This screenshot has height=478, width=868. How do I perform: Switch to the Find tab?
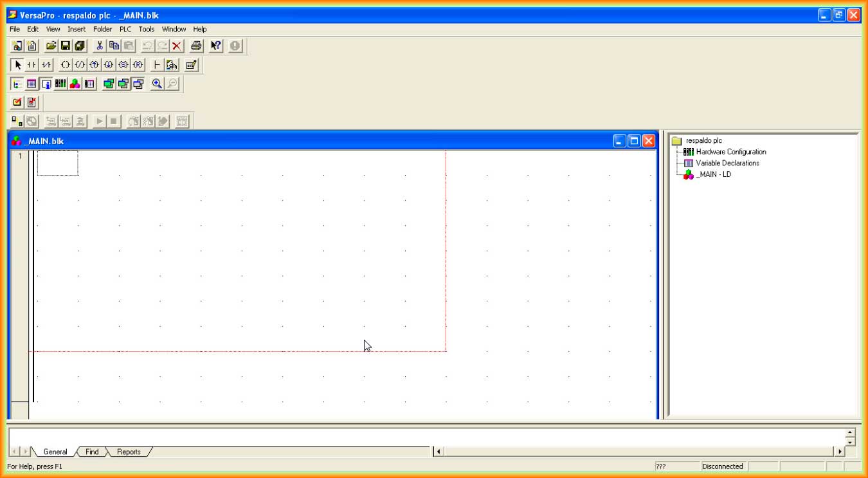92,452
